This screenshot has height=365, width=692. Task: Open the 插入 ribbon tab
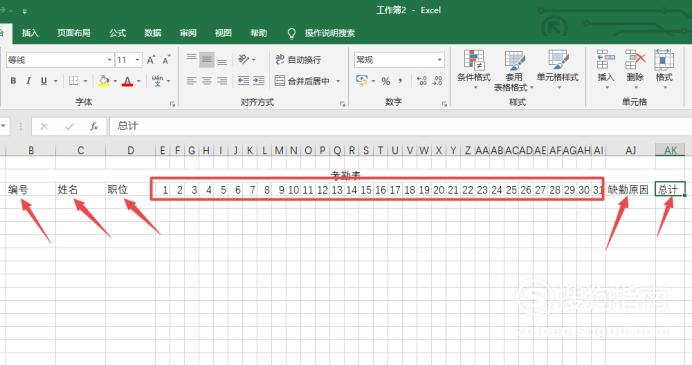point(30,33)
